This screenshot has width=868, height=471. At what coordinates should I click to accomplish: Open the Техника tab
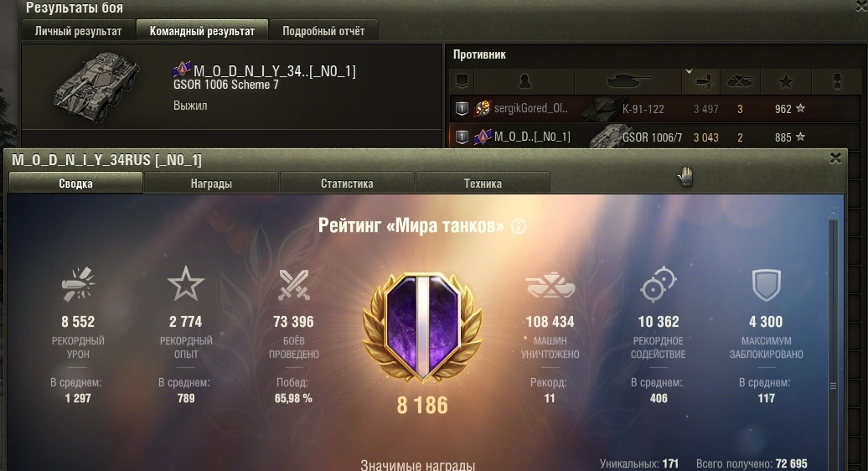(x=483, y=184)
